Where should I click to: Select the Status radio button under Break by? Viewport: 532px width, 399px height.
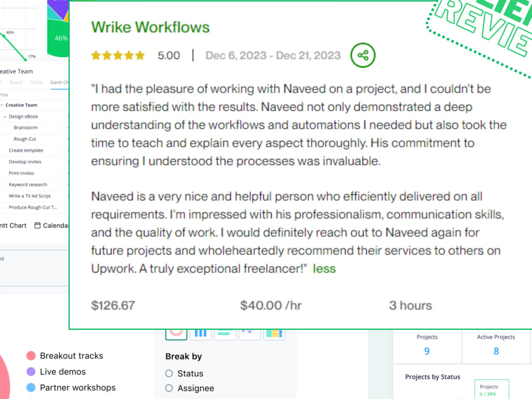169,373
